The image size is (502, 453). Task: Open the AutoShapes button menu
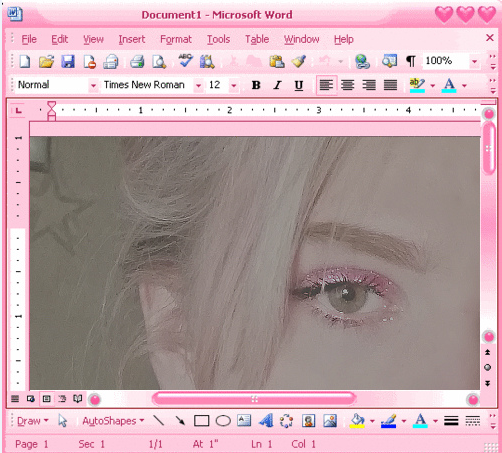tap(113, 421)
